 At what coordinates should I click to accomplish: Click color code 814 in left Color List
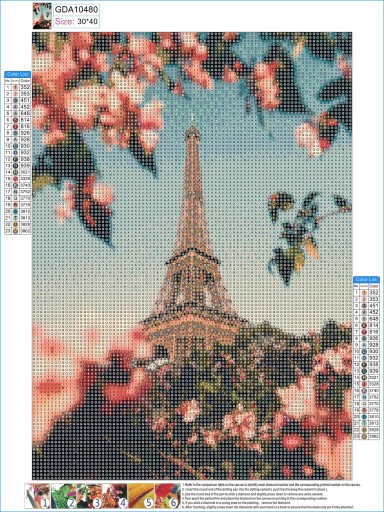pyautogui.click(x=25, y=120)
